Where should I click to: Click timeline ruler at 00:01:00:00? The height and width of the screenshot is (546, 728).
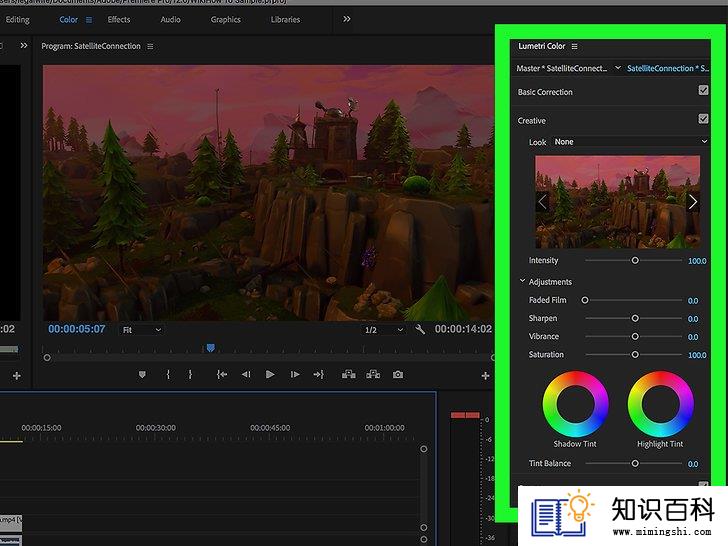(x=384, y=428)
